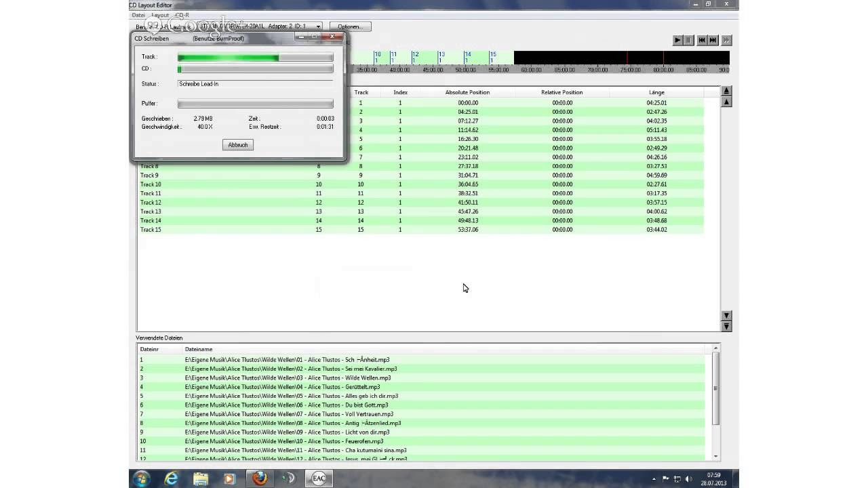Click the EAC taskbar button
Screen dimensions: 868x488
pos(319,479)
